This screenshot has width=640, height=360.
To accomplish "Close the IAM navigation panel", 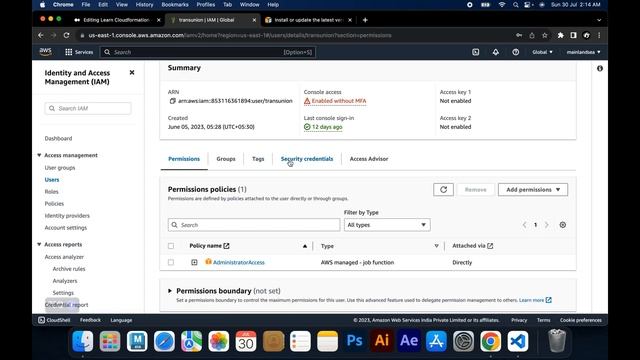I will coord(132,73).
